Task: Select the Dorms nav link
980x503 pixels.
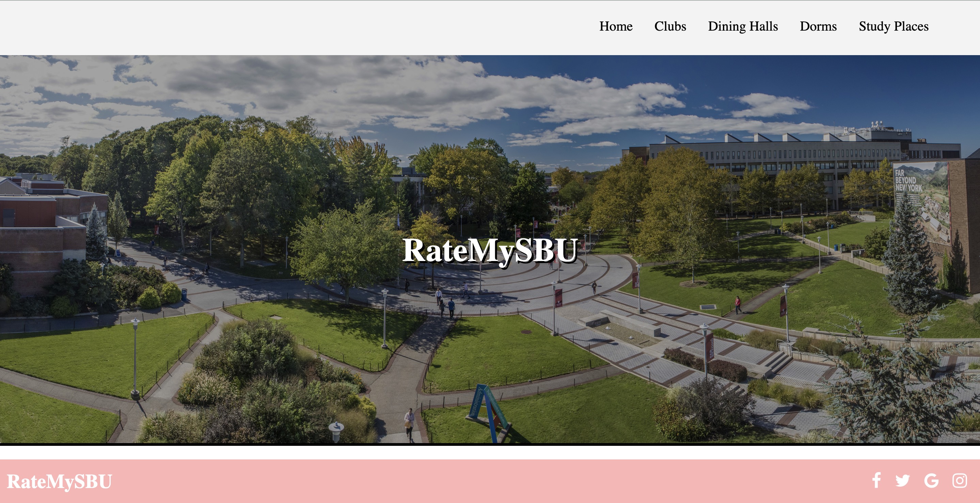Action: click(x=818, y=26)
